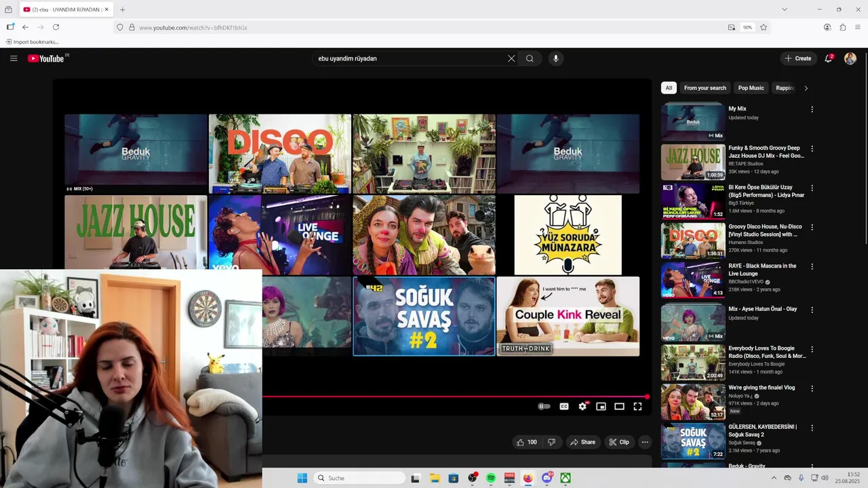Image resolution: width=868 pixels, height=488 pixels.
Task: Switch to miniplayer mode
Action: [601, 406]
